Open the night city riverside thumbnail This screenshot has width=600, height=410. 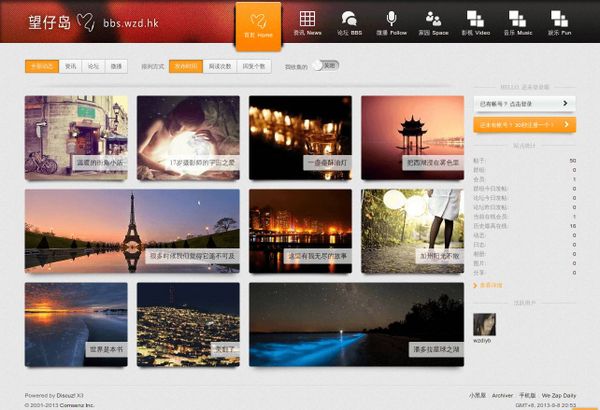pos(300,231)
